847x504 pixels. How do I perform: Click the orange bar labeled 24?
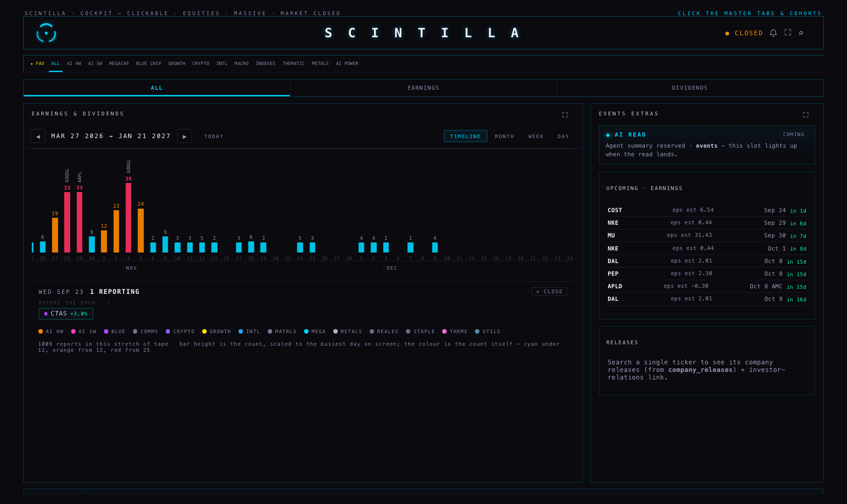141,230
